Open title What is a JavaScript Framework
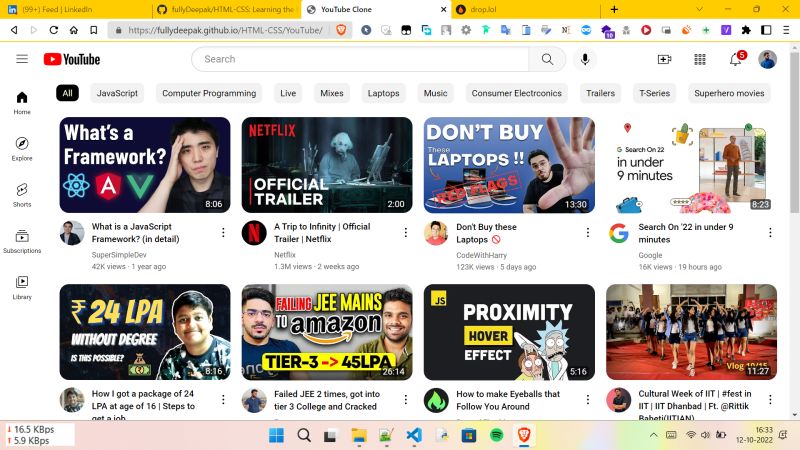 click(135, 233)
